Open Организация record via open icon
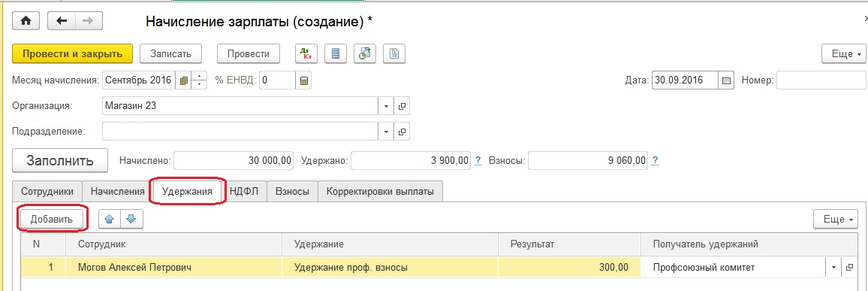Screen dimensions: 868x291 point(402,106)
